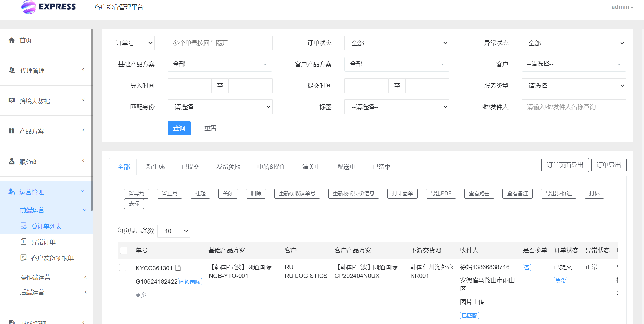Check the KYCC361301 row checkbox

[x=123, y=267]
